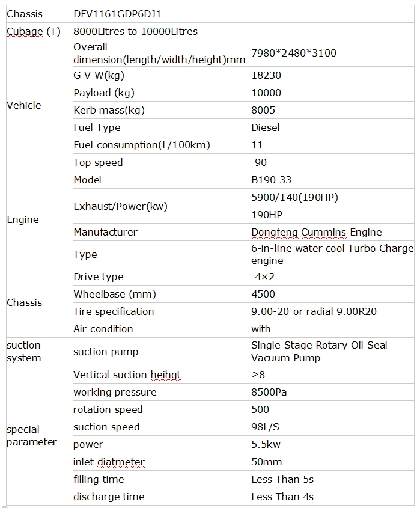Click the Dongfeng Cummins Engine manufacturer text

(x=317, y=232)
